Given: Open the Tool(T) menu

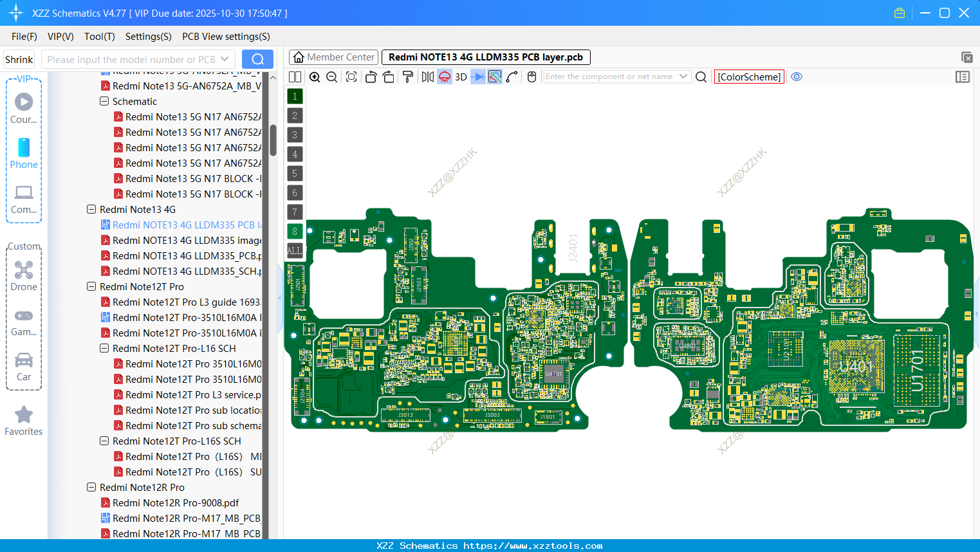Looking at the screenshot, I should 99,37.
